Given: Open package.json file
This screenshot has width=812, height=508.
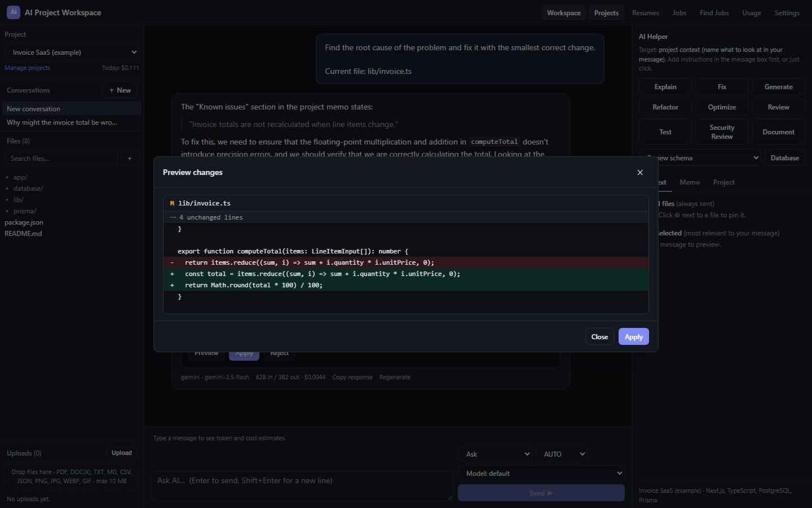Looking at the screenshot, I should pos(24,222).
